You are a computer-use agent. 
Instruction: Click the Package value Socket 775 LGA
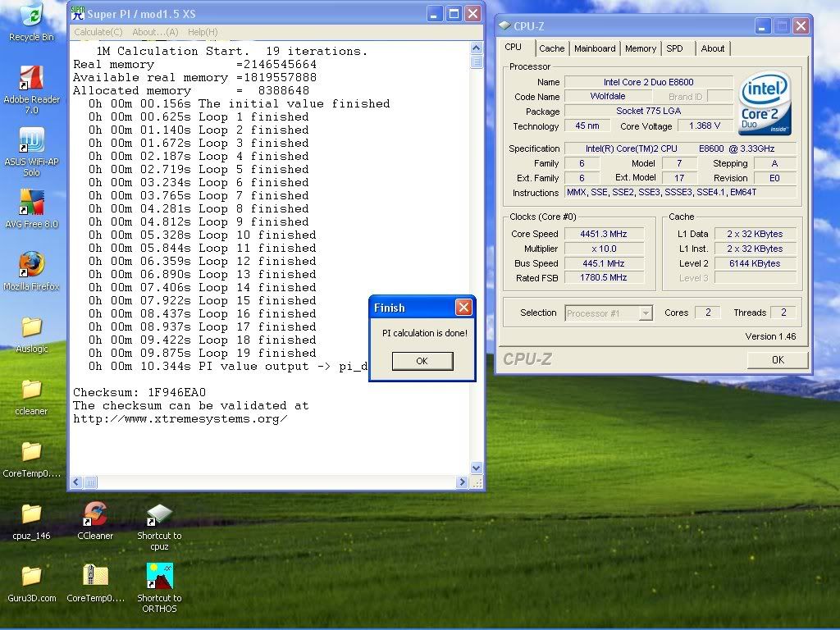[x=648, y=111]
